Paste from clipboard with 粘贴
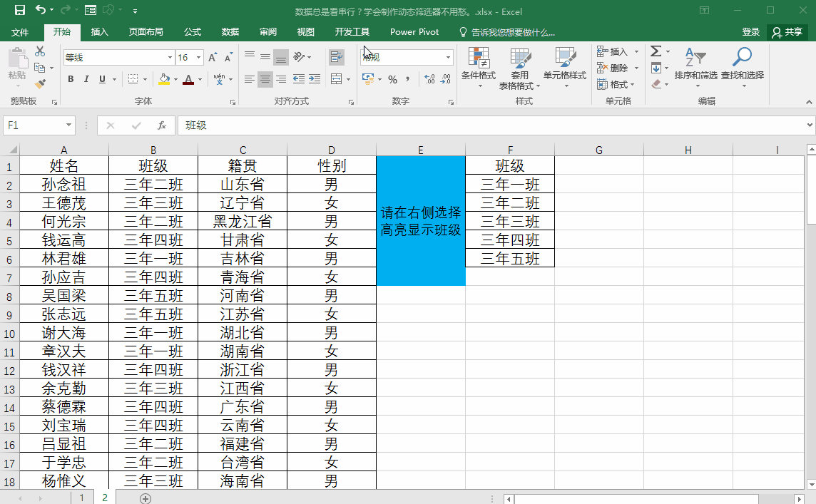The width and height of the screenshot is (816, 504). point(17,64)
